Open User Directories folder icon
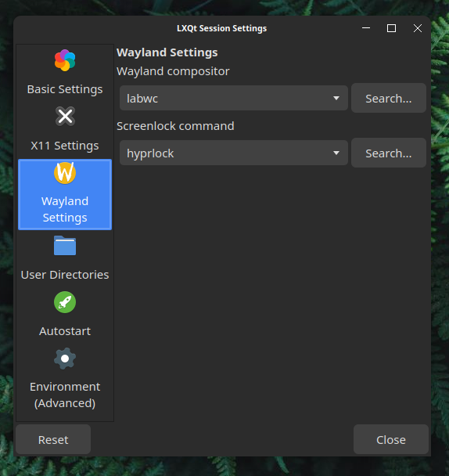449x476 pixels. coord(65,246)
